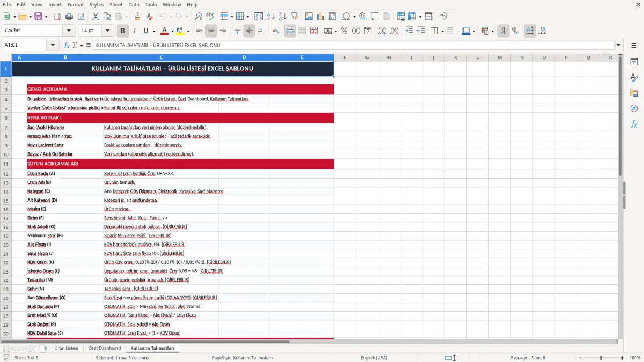Align cell text left

tap(200, 31)
